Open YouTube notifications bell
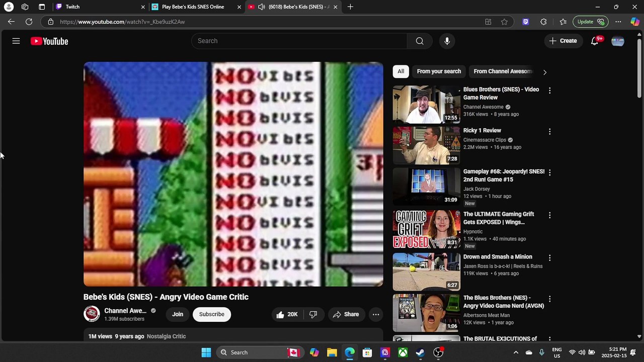Viewport: 644px width, 362px height. click(595, 41)
